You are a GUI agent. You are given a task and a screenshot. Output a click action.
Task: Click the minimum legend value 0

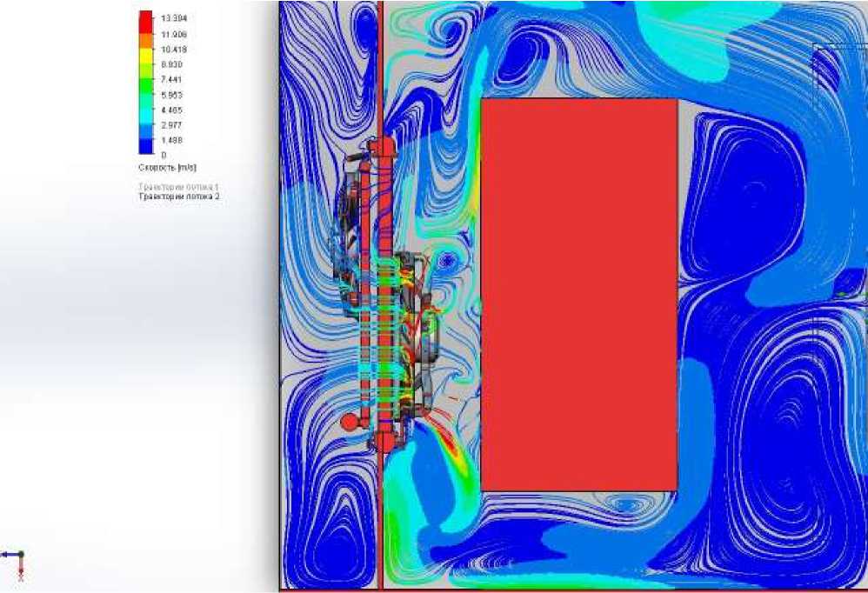[x=164, y=155]
